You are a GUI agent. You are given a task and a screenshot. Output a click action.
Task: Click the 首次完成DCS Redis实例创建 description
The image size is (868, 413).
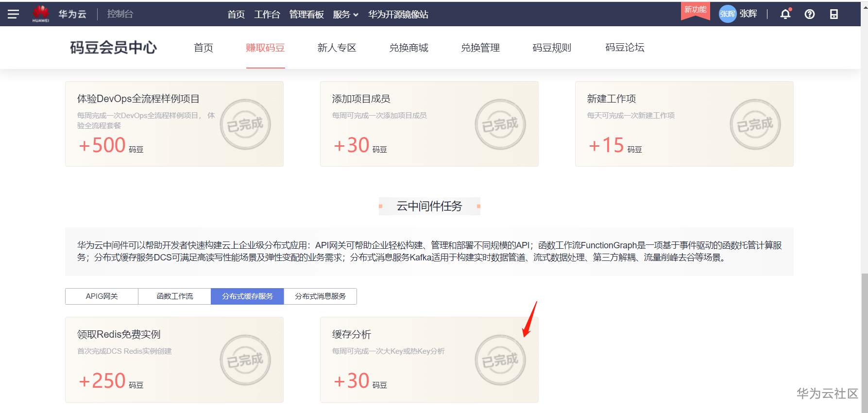(124, 351)
